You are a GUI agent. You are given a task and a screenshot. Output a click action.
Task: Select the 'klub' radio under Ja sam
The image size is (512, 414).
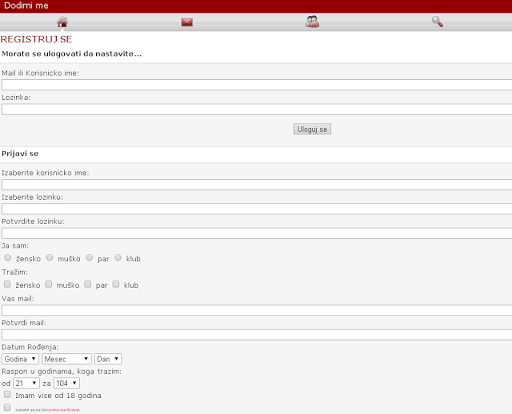[118, 258]
